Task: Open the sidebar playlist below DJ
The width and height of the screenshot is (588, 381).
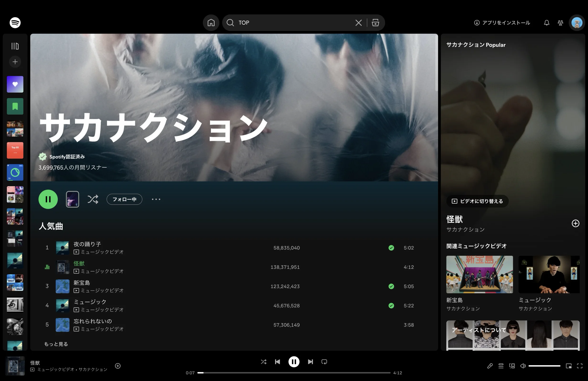Action: [15, 195]
